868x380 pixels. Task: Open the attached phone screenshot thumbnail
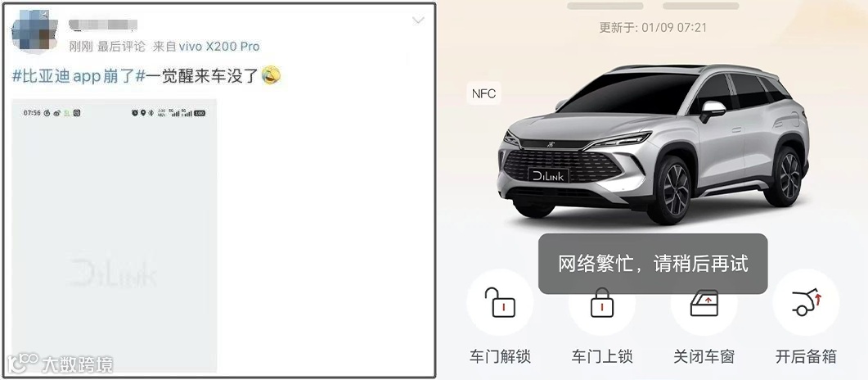pos(114,235)
